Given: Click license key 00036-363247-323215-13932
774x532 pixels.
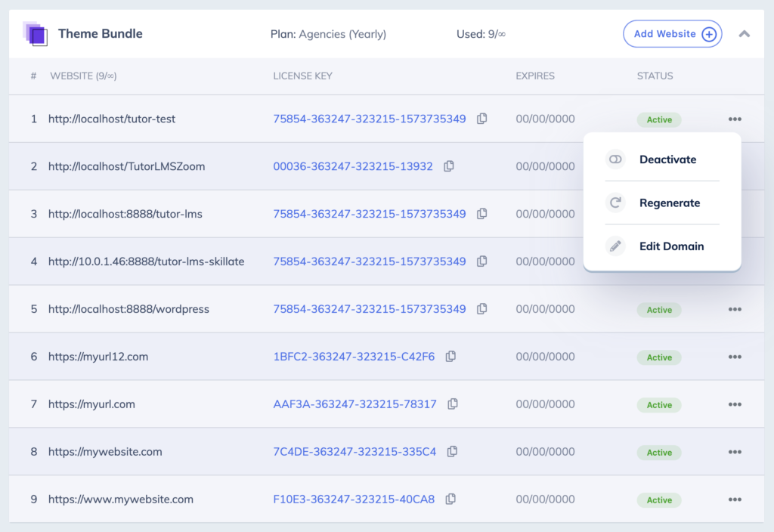Looking at the screenshot, I should click(x=353, y=166).
